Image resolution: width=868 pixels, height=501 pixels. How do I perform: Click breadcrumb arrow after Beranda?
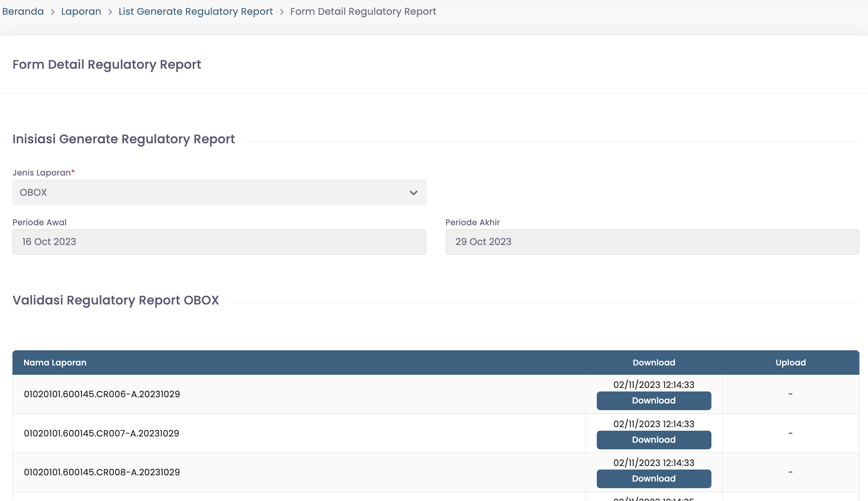pyautogui.click(x=52, y=12)
